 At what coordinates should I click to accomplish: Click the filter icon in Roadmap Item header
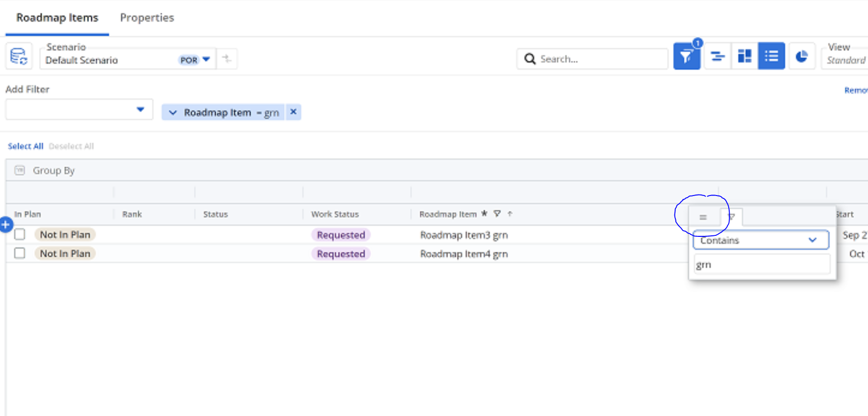tap(497, 214)
